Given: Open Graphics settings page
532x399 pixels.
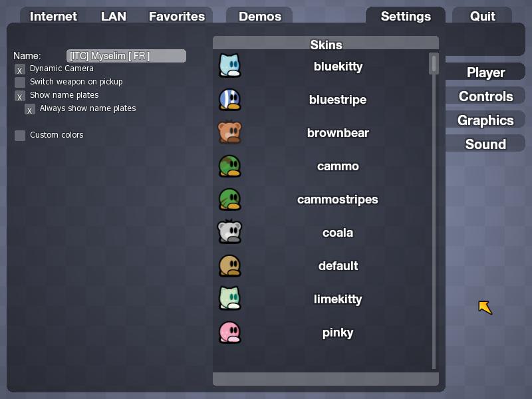Looking at the screenshot, I should (485, 120).
